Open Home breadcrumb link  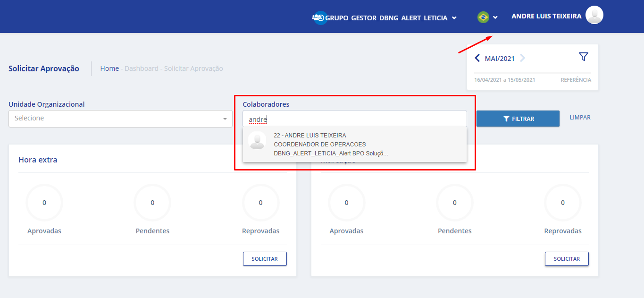(x=109, y=68)
